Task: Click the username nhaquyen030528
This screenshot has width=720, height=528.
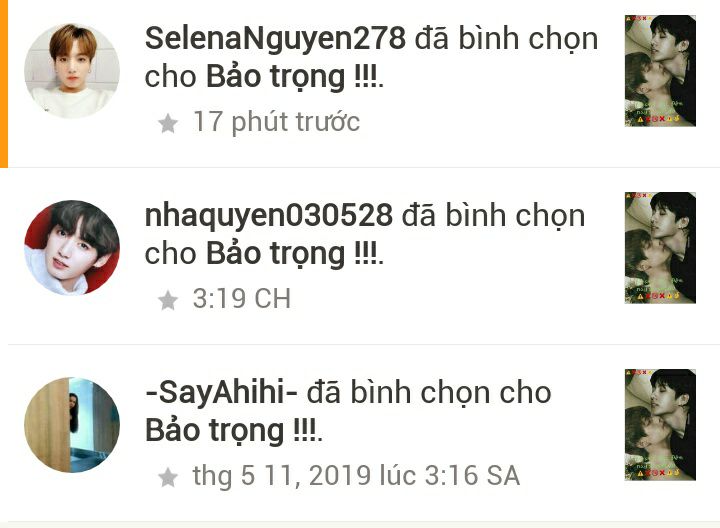Action: 269,216
